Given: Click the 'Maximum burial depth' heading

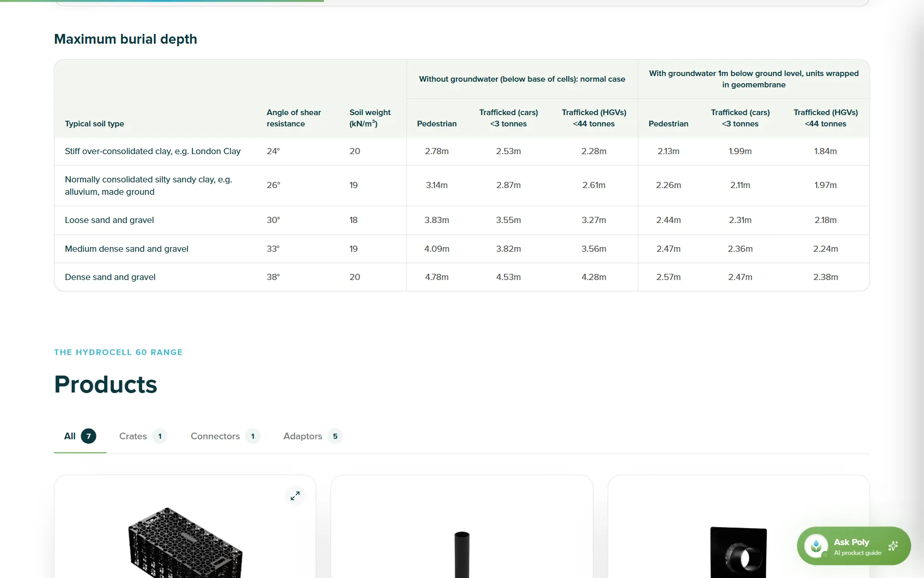Looking at the screenshot, I should coord(126,39).
